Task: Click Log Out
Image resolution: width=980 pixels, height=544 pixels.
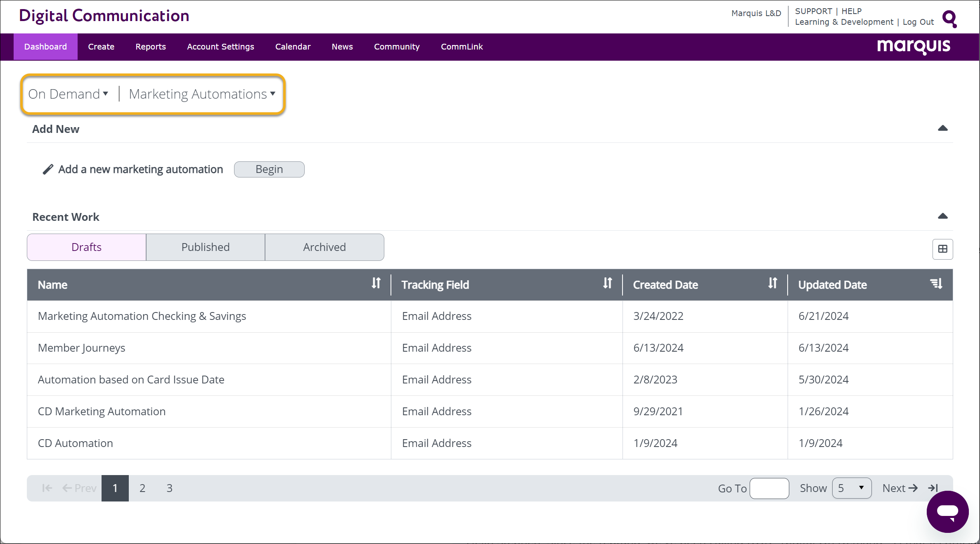Action: coord(918,22)
